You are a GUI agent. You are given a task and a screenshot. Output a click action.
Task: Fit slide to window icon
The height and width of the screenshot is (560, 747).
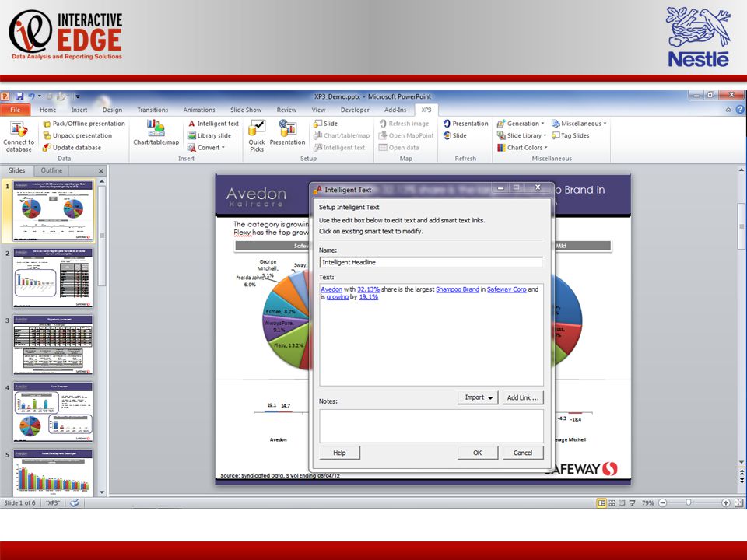738,503
